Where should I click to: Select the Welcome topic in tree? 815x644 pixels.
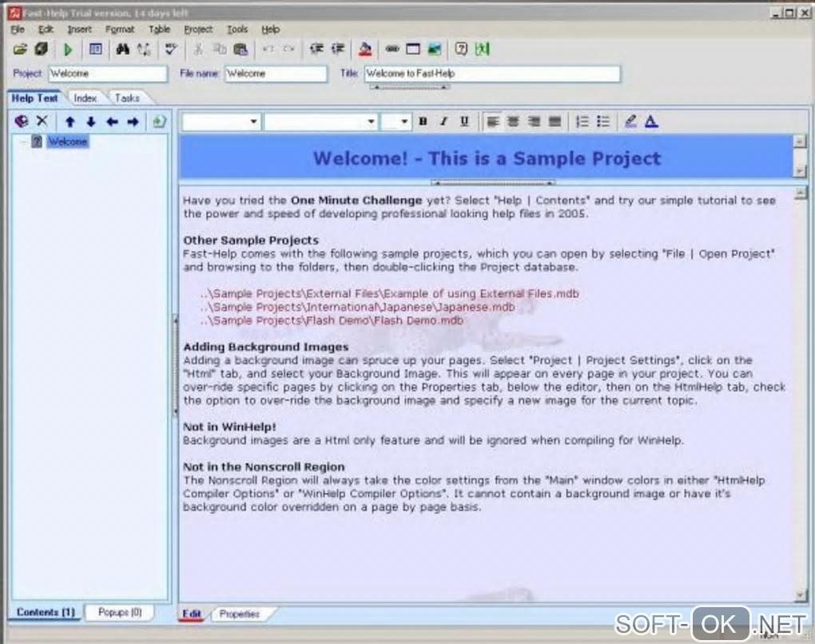(x=68, y=142)
